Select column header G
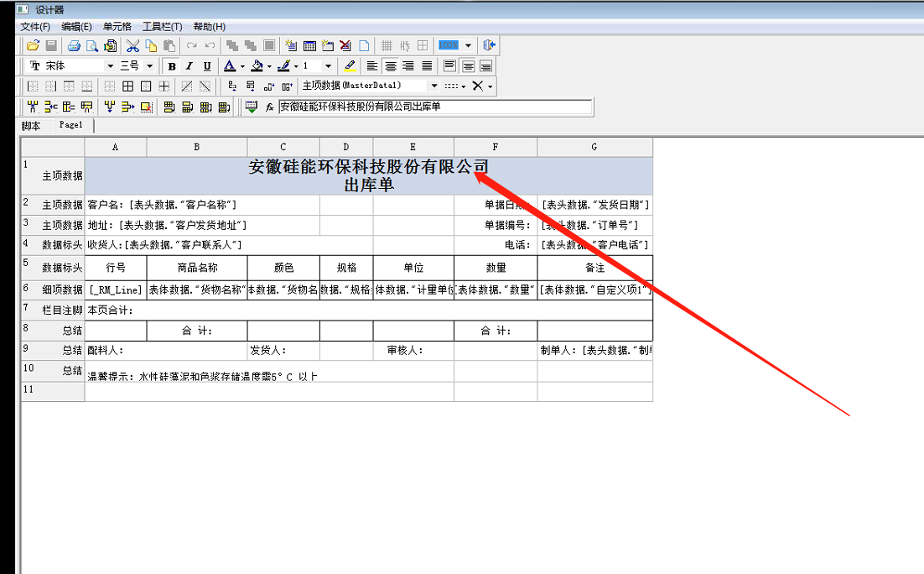This screenshot has width=924, height=574. [594, 148]
